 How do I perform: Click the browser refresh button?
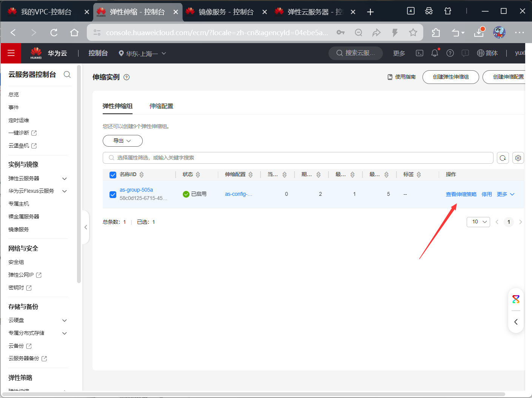[x=54, y=33]
